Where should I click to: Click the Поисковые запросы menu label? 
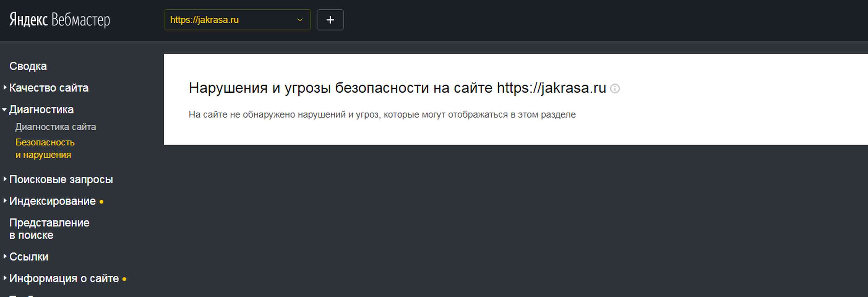tap(61, 179)
